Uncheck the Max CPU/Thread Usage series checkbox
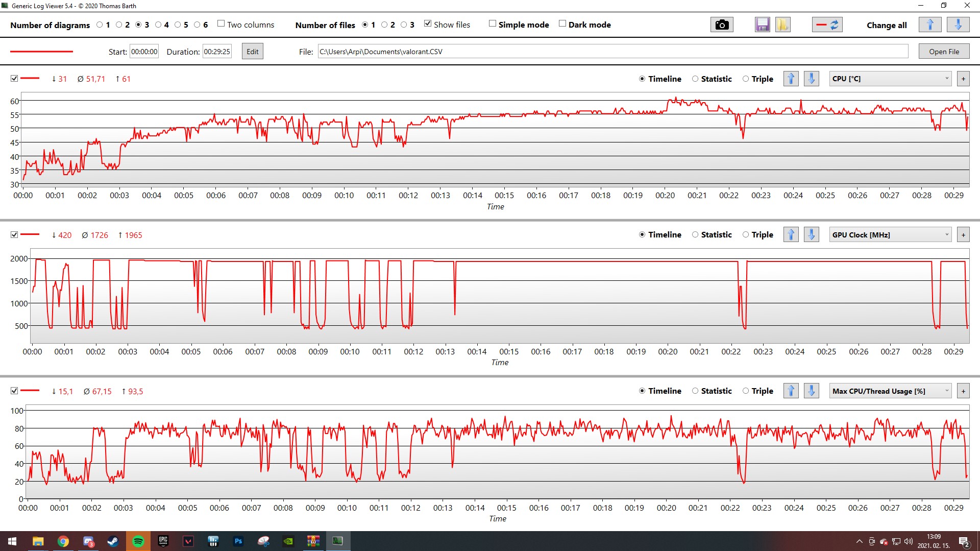The width and height of the screenshot is (980, 551). (x=14, y=391)
